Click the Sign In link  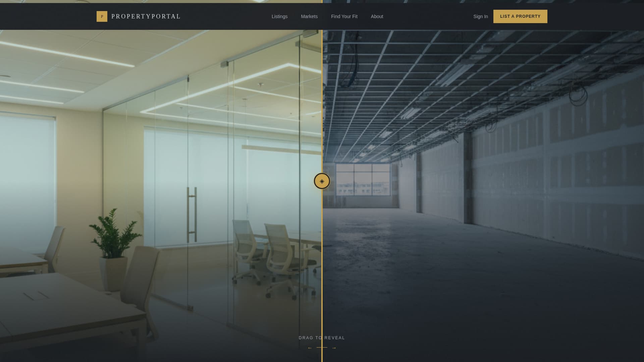480,16
